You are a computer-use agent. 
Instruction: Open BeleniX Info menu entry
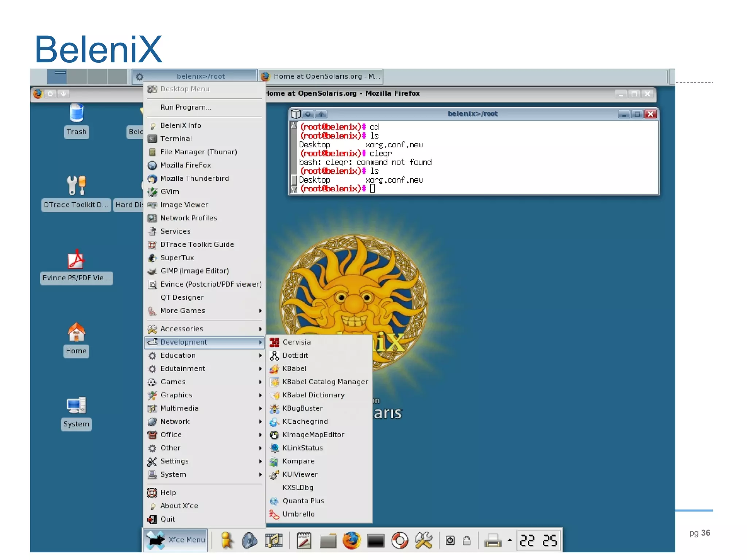tap(204, 125)
